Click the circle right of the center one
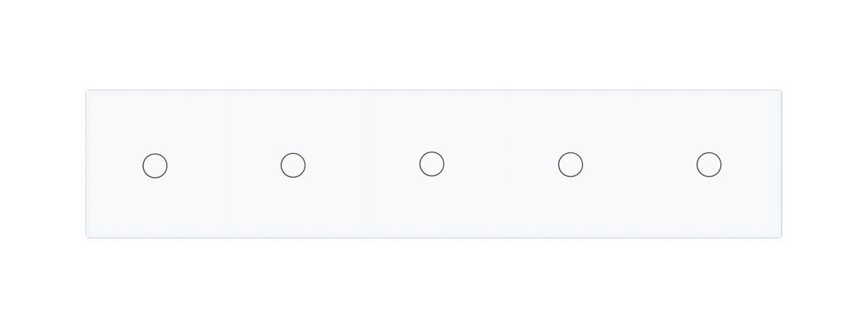 [571, 165]
